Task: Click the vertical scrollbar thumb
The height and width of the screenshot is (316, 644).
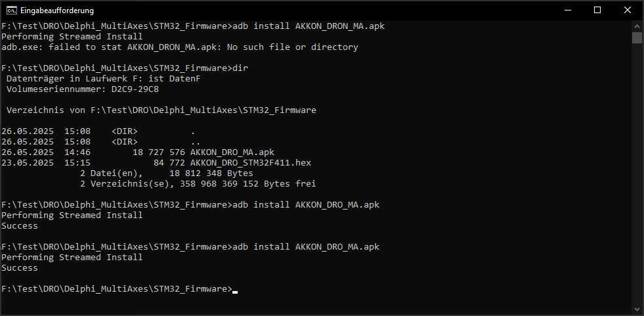Action: [x=637, y=37]
